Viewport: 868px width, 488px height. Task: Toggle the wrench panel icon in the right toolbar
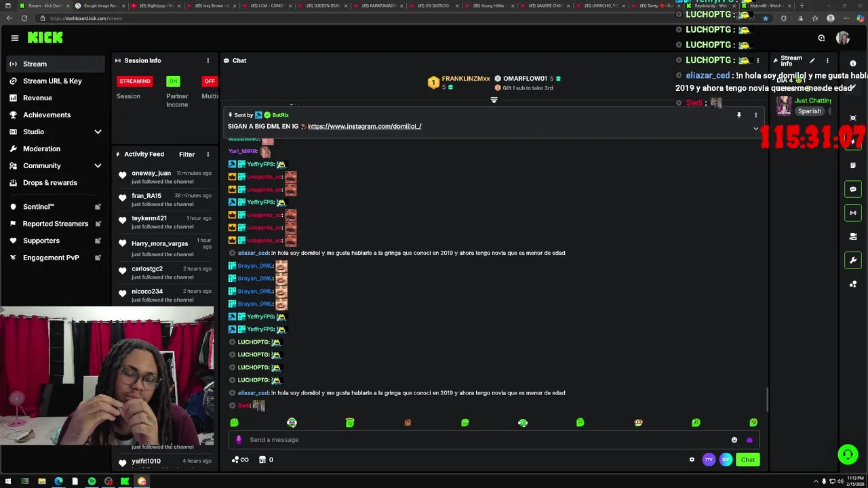(853, 260)
